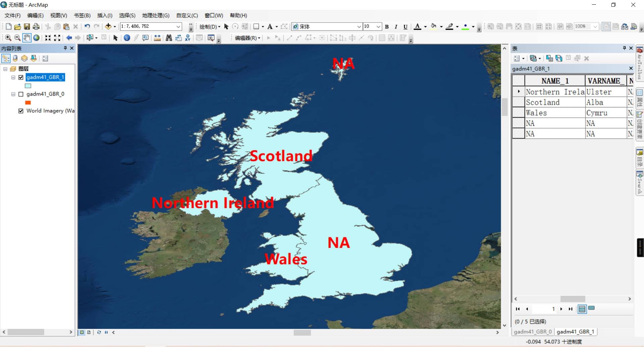Click the orange gadm41_GBR_0 symbol swatch
Viewport: 644px width, 347px height.
click(28, 103)
